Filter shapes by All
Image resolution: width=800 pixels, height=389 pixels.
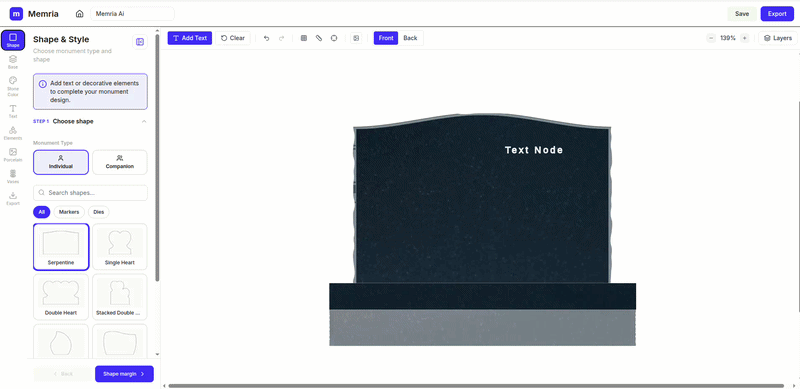41,212
